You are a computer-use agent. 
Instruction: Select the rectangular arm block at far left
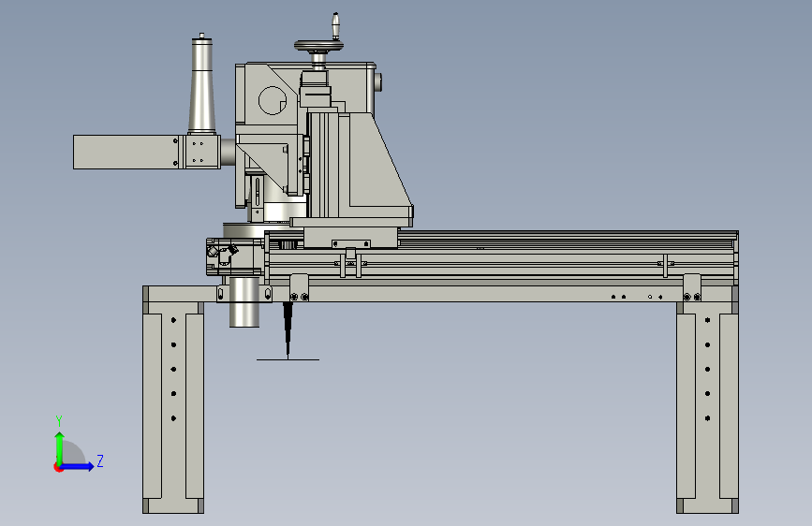tap(125, 153)
